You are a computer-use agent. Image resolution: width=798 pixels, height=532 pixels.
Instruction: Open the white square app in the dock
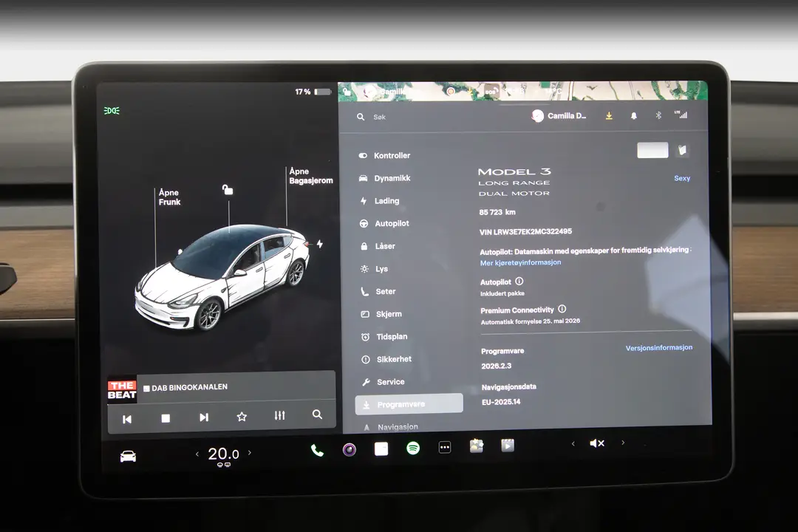click(381, 449)
